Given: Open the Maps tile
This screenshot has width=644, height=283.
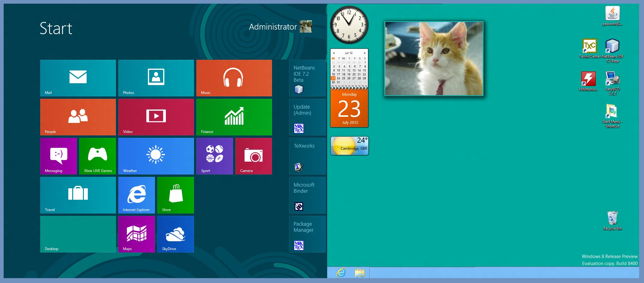Looking at the screenshot, I should tap(137, 234).
